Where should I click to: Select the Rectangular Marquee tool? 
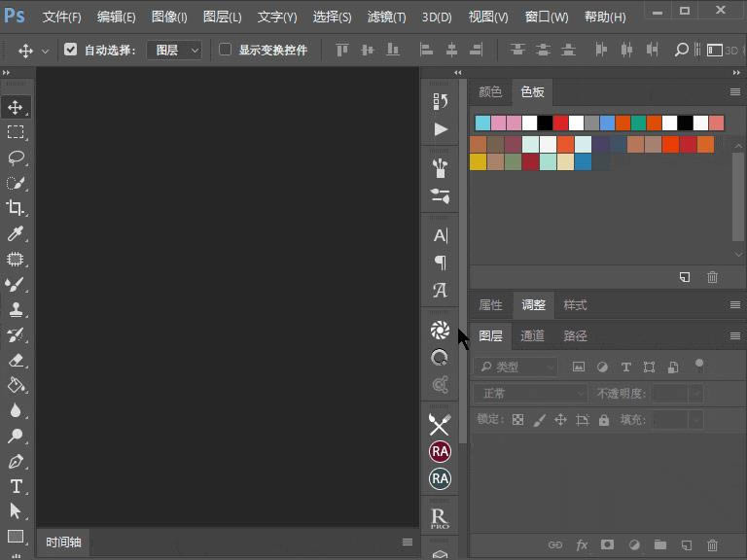point(16,132)
